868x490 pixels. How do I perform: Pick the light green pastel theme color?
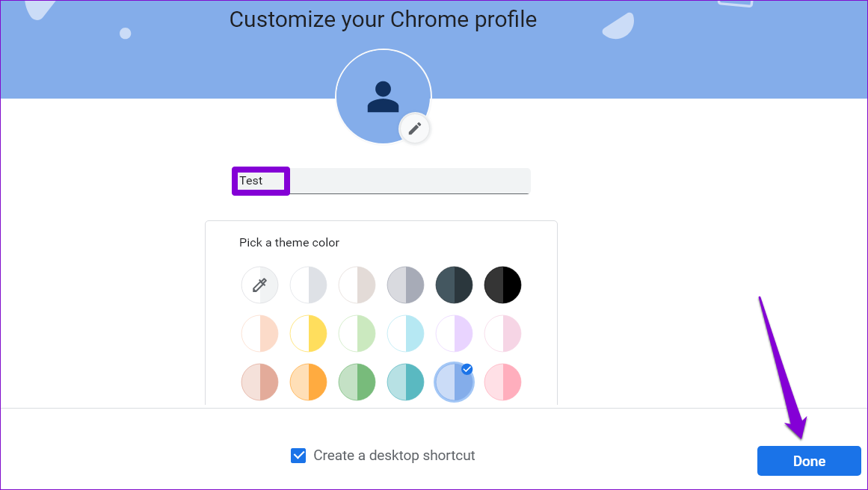(x=357, y=333)
